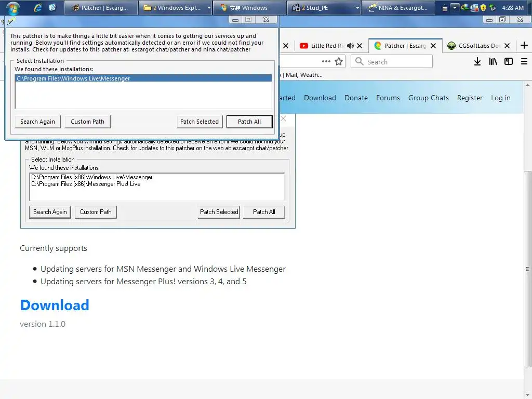This screenshot has width=532, height=399.
Task: Click the magnifier icon in the Search box
Action: [x=360, y=61]
